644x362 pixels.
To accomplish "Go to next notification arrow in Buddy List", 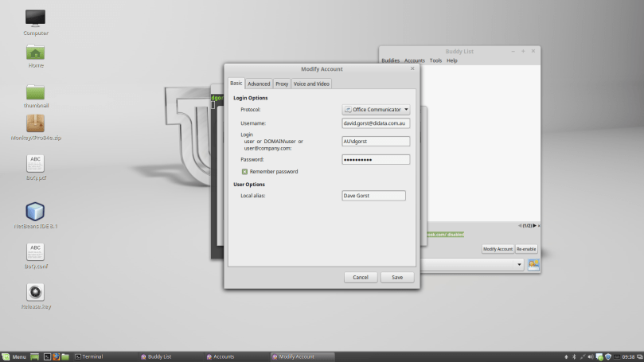I will click(x=534, y=226).
